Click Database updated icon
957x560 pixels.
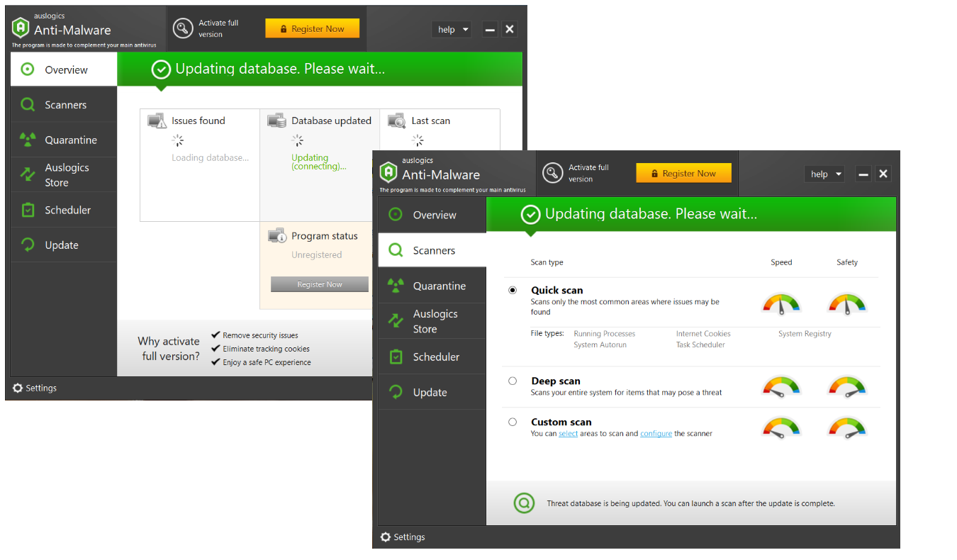point(276,121)
